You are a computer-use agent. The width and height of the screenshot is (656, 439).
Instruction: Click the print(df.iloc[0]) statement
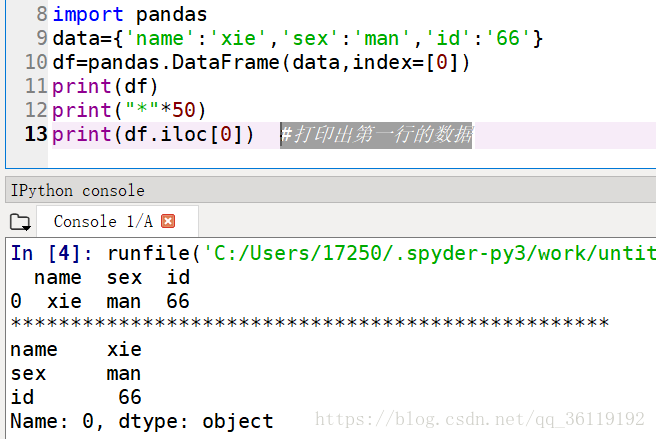pos(153,135)
